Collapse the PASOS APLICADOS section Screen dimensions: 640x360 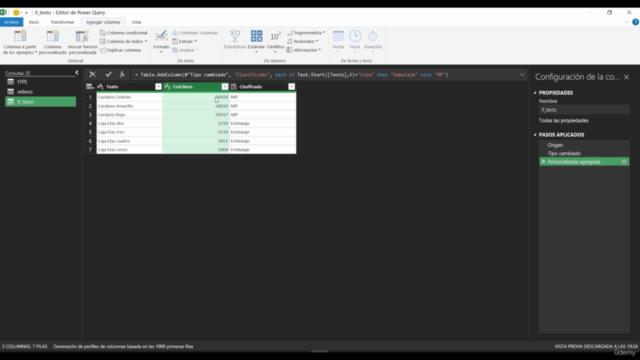click(x=535, y=135)
